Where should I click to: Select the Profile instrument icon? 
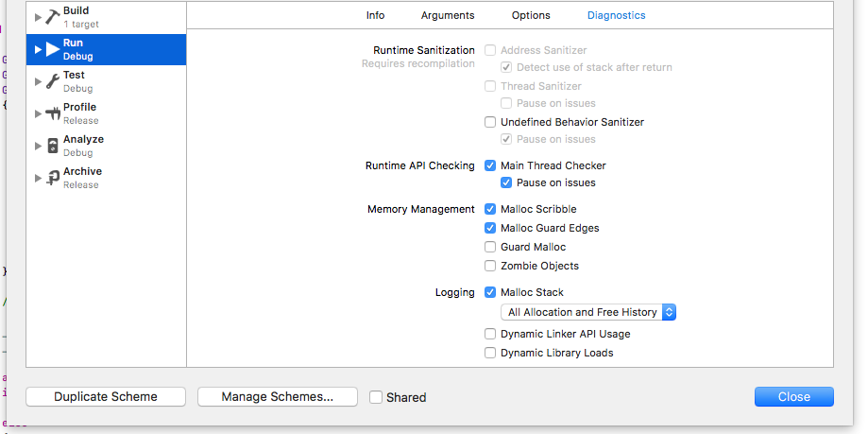(53, 113)
